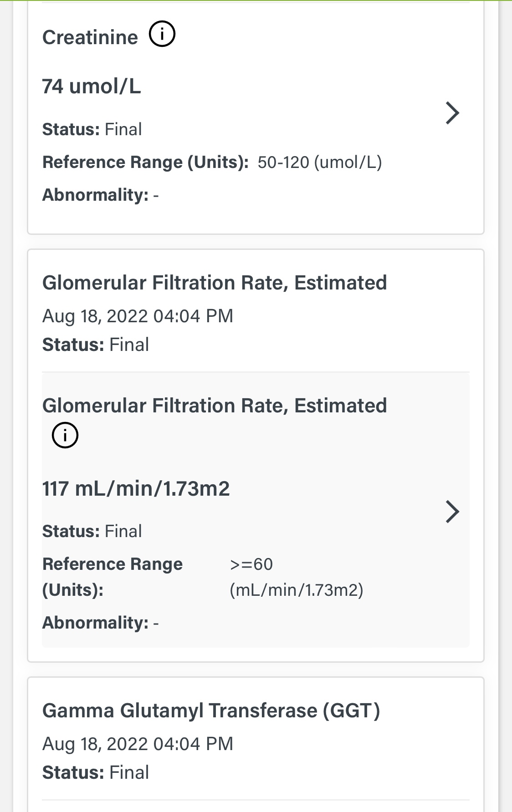Image resolution: width=512 pixels, height=812 pixels.
Task: Select the 74 umol/L value
Action: 92,86
